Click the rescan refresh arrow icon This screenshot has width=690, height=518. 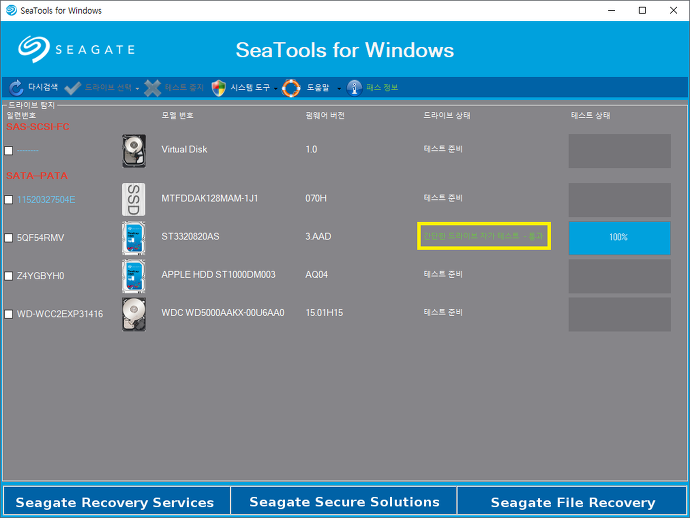click(x=16, y=88)
